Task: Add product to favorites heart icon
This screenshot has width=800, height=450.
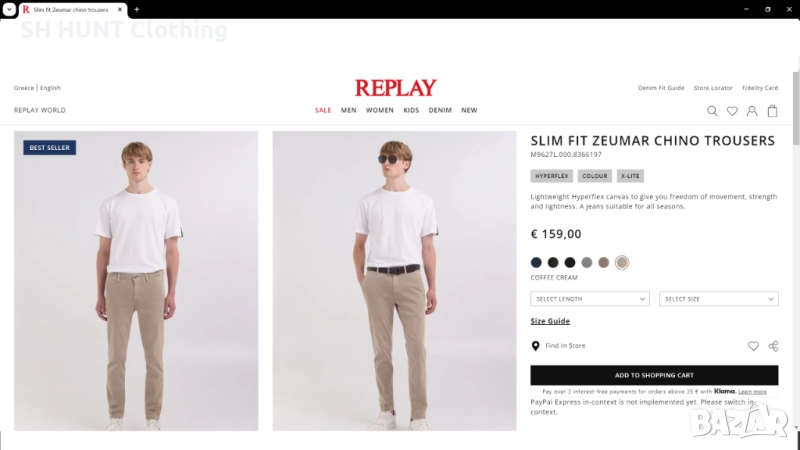Action: (x=753, y=346)
